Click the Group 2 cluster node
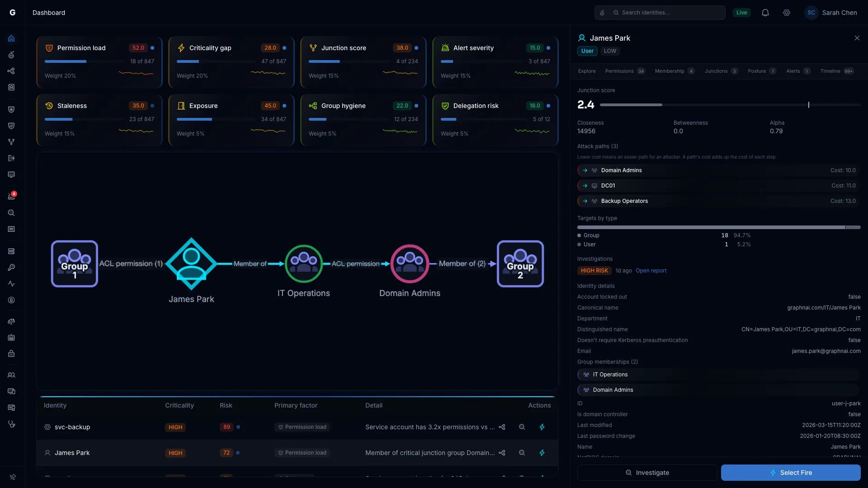Screen dimensions: 868x488 520,264
